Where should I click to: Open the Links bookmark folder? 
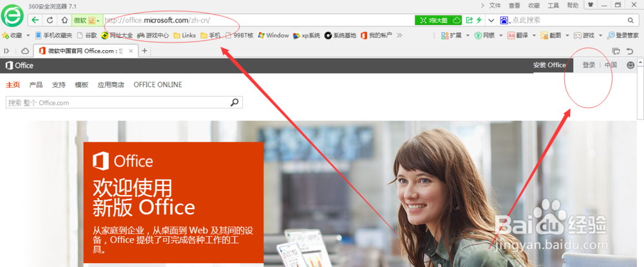[184, 35]
